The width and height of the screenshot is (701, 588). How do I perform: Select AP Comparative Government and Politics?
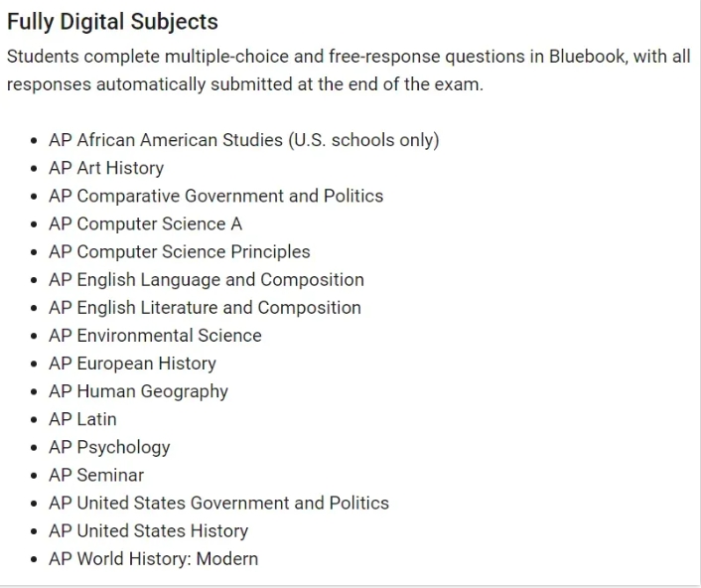(215, 196)
